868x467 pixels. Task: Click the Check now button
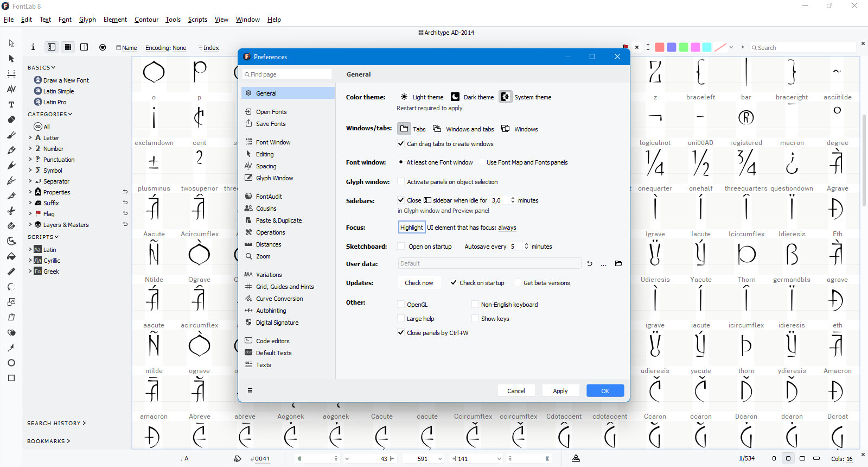coord(419,283)
